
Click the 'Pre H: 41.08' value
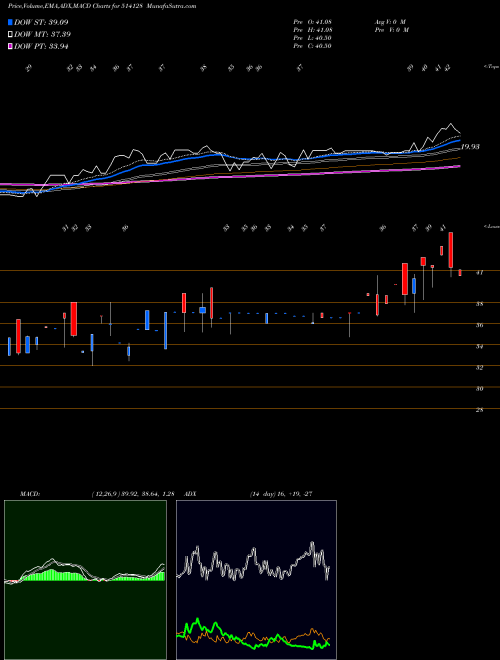pos(313,30)
